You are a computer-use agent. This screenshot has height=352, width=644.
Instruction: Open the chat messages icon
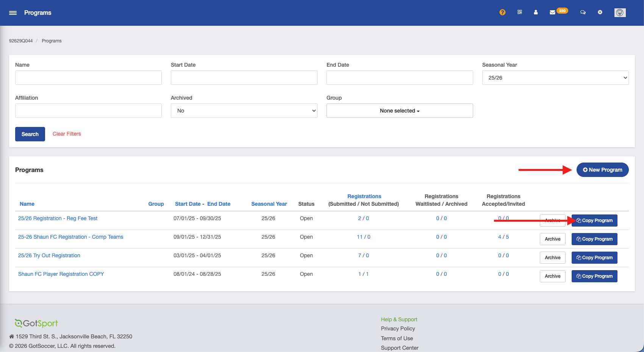point(583,13)
